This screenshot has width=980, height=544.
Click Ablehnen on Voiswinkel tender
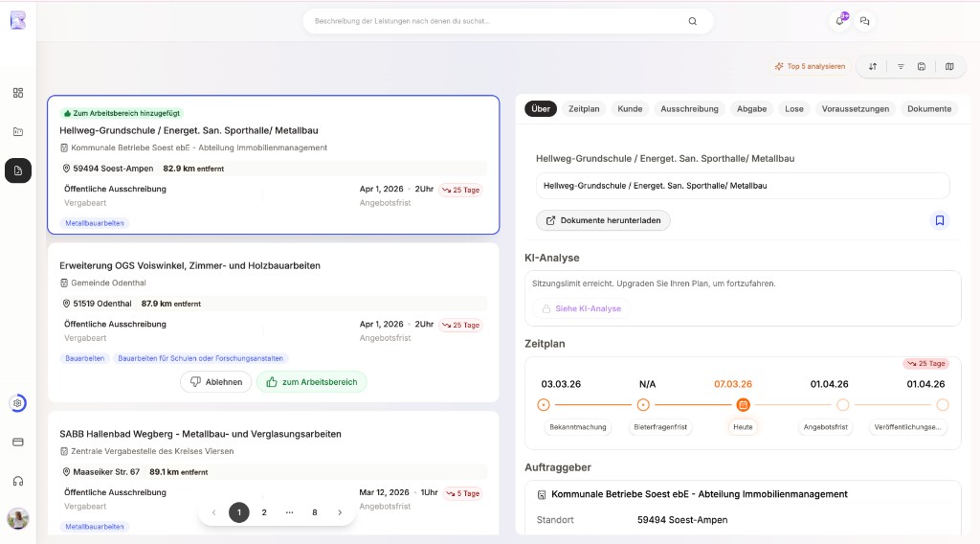tap(215, 382)
